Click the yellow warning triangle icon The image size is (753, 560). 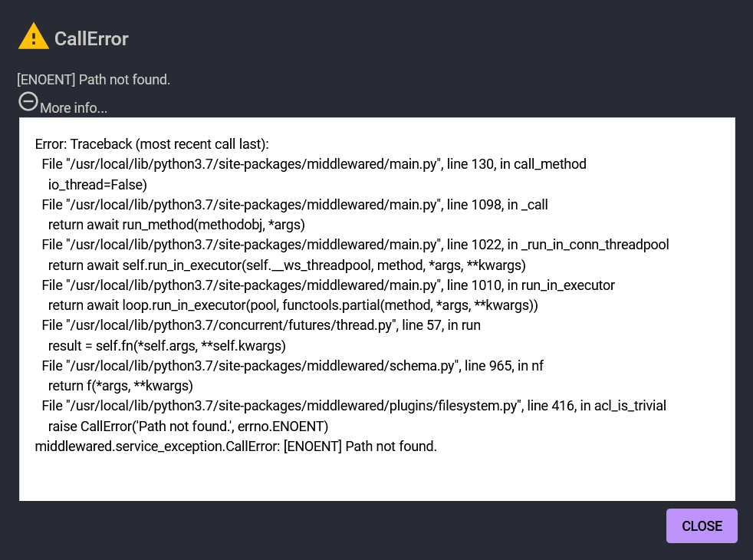(x=34, y=36)
